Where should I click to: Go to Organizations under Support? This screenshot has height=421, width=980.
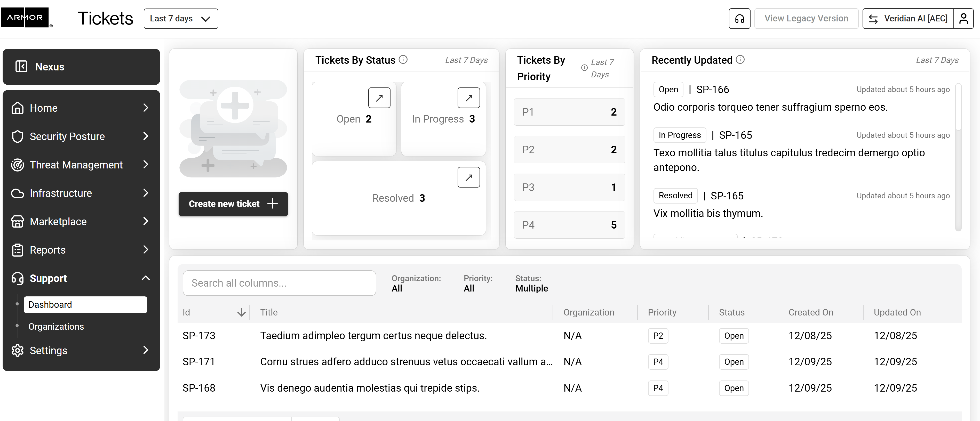(56, 326)
